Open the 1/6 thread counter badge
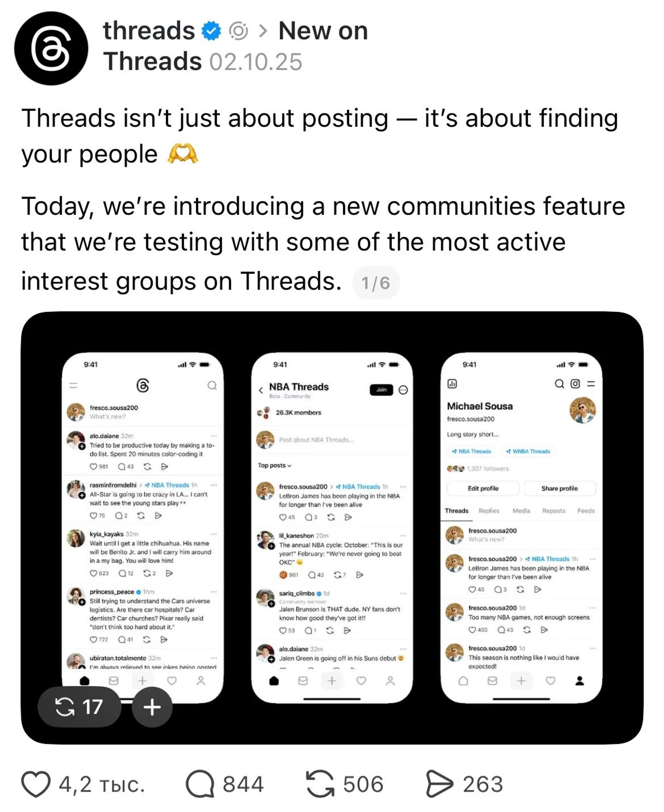Screen dimensions: 664x812 376,283
